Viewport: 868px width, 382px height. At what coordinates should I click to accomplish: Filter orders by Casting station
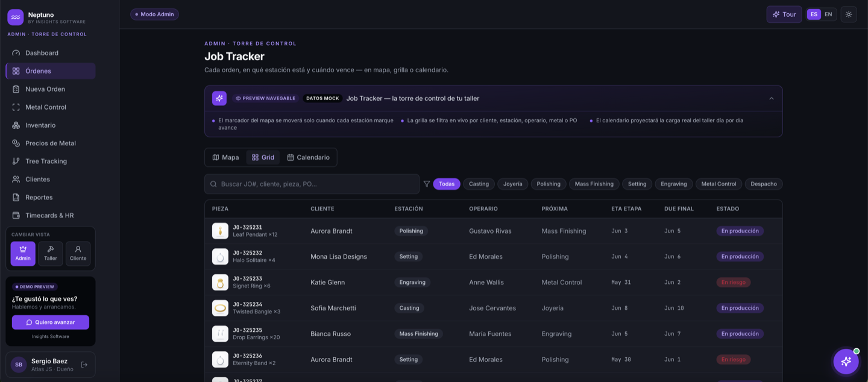pos(479,184)
